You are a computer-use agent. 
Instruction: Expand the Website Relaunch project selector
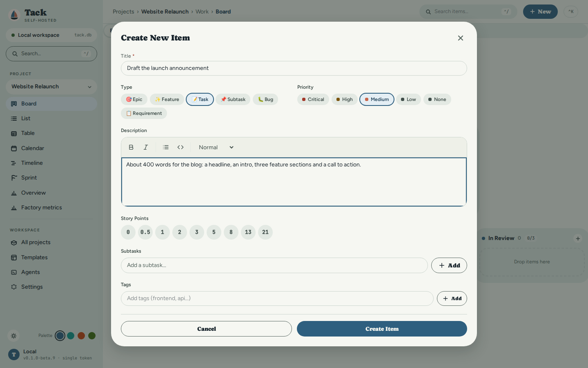(x=51, y=87)
